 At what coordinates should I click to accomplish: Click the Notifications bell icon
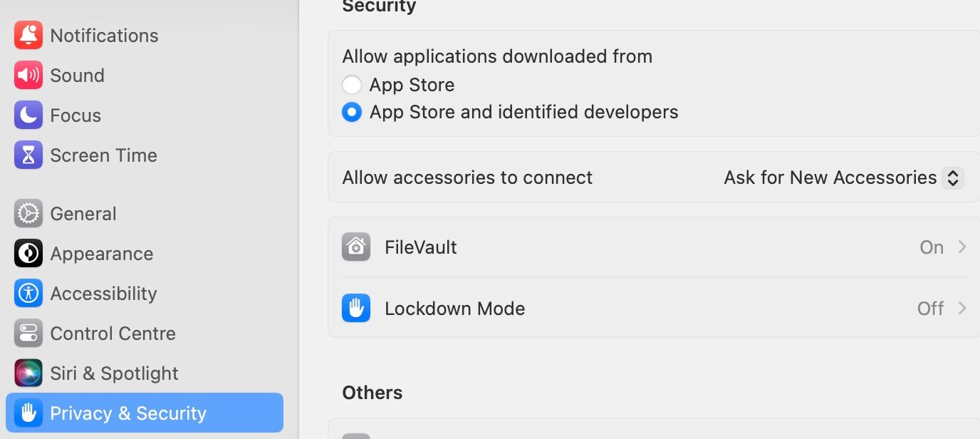tap(28, 36)
